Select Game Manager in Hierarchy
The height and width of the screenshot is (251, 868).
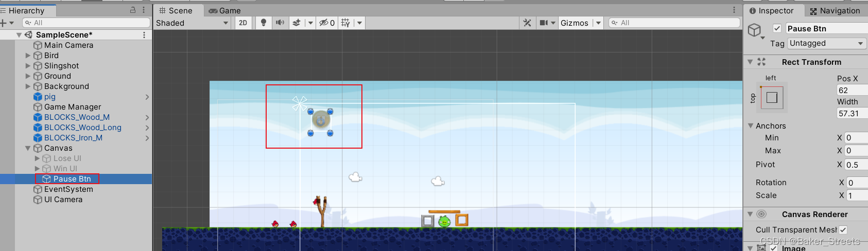coord(73,107)
